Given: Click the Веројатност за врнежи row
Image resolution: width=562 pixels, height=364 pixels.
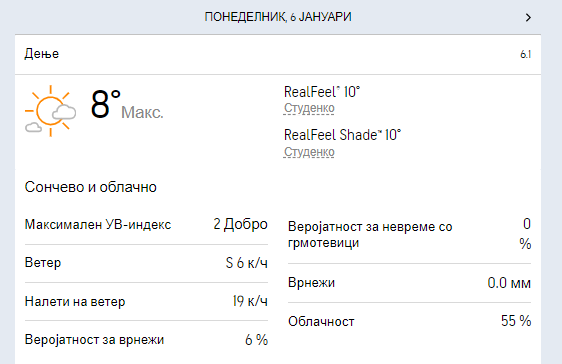Looking at the screenshot, I should click(146, 340).
